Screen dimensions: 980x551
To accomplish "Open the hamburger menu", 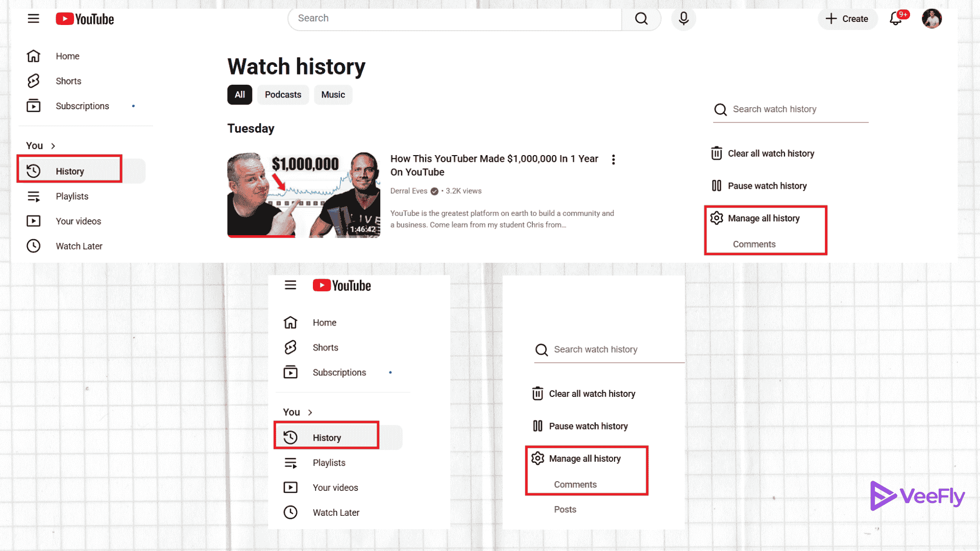I will click(x=33, y=18).
